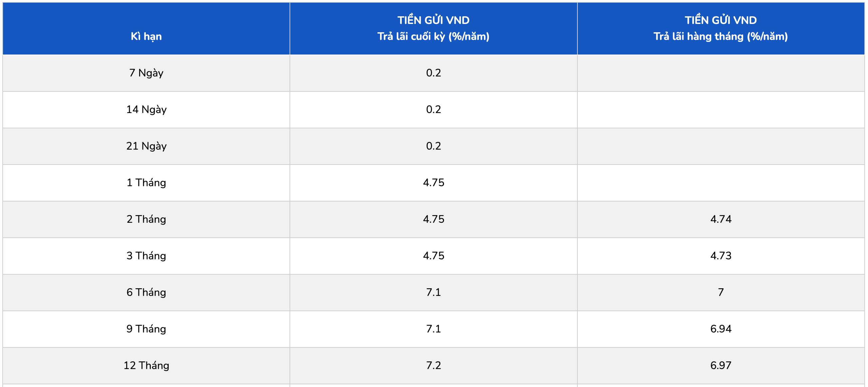Screen dimensions: 868x387
Task: Select the "9 Tháng" term cell
Action: [146, 329]
